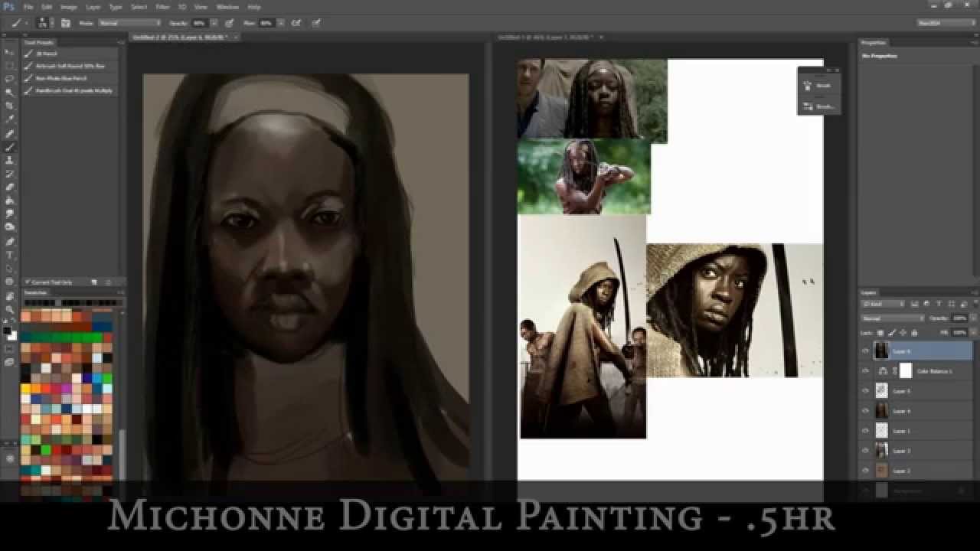Select the Eraser tool
The width and height of the screenshot is (980, 551).
[x=10, y=187]
